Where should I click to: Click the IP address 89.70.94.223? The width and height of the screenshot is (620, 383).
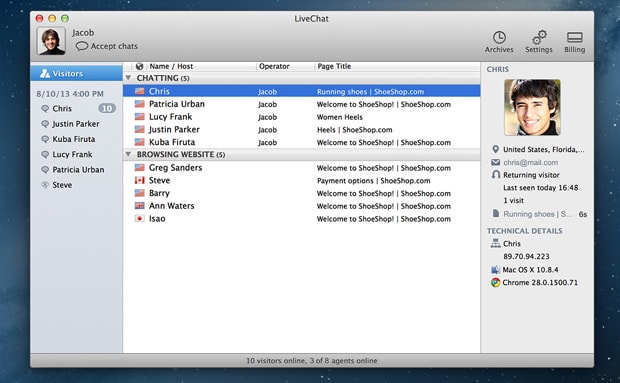pyautogui.click(x=526, y=257)
